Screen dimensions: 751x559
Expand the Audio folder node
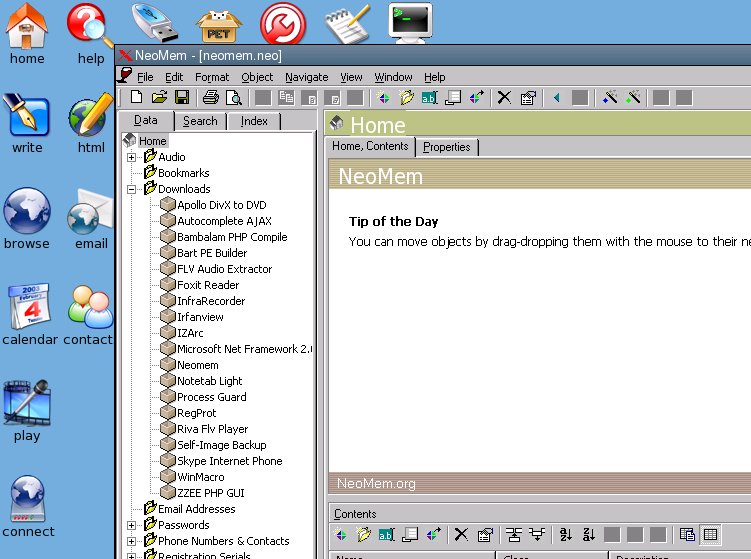(x=131, y=157)
